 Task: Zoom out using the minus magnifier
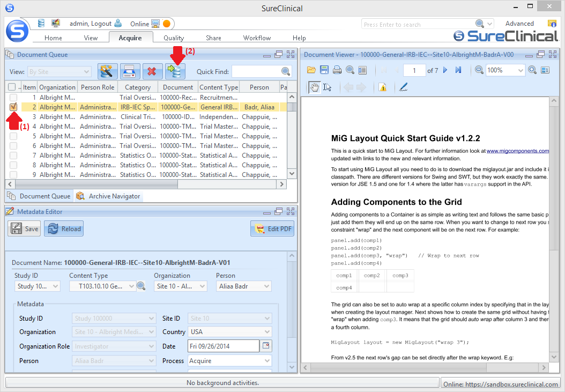pyautogui.click(x=479, y=70)
